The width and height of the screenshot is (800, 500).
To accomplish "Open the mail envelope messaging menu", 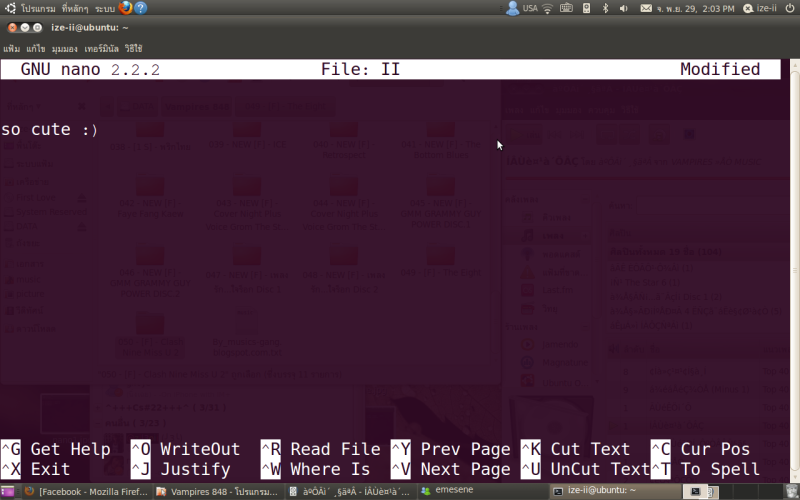I will tap(646, 8).
